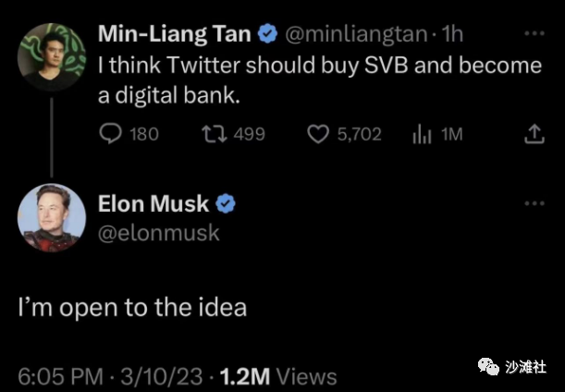
Task: Open more options on Min-Liang Tan's tweet
Action: (534, 33)
